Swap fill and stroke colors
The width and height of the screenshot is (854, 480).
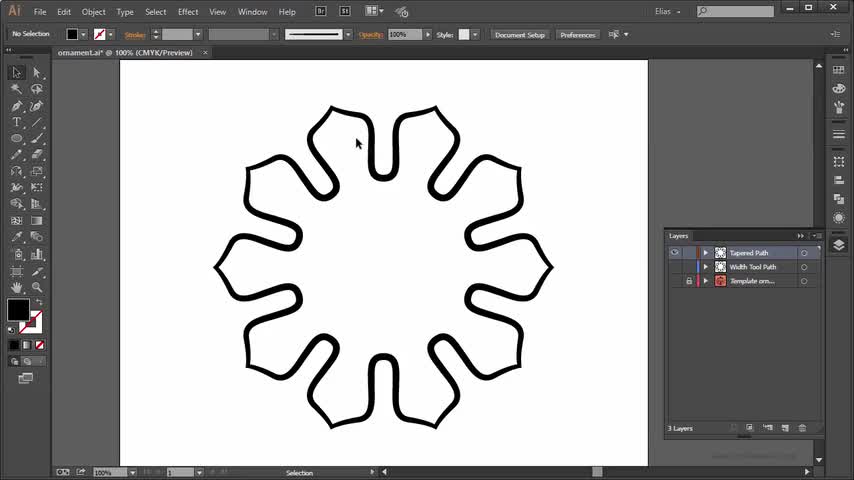(x=39, y=302)
